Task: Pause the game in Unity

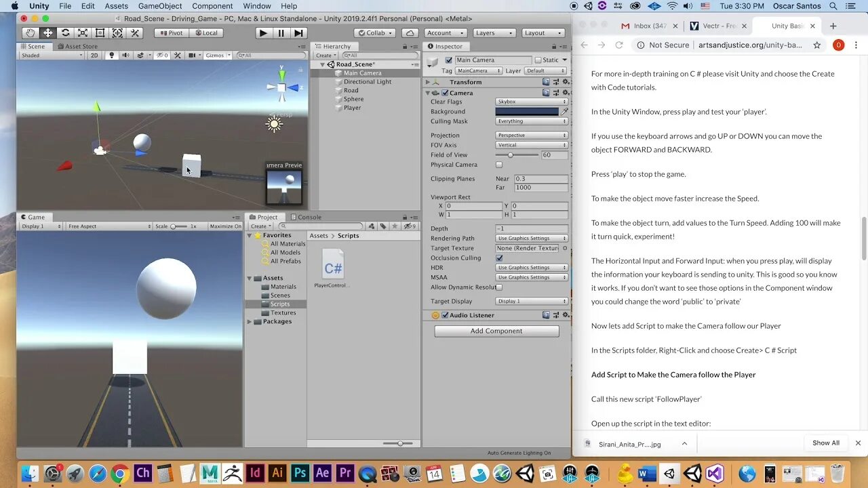Action: (281, 33)
